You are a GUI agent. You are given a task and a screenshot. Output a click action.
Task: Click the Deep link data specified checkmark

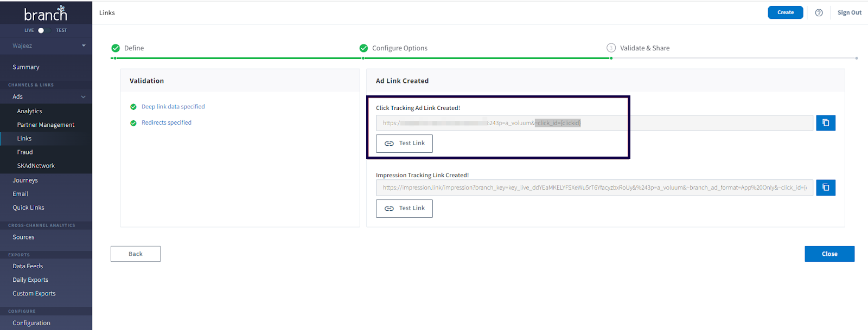[x=133, y=107]
